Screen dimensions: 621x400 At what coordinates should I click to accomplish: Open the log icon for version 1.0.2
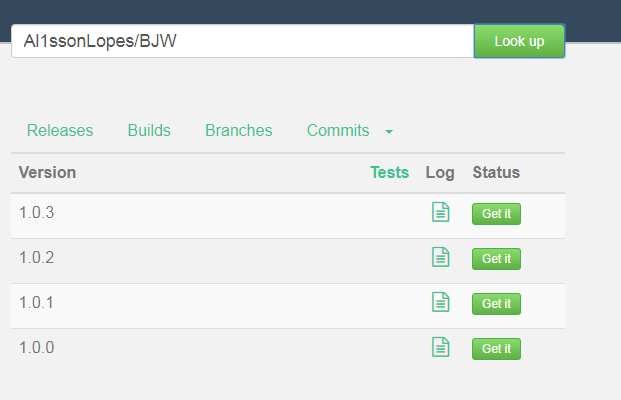(440, 257)
